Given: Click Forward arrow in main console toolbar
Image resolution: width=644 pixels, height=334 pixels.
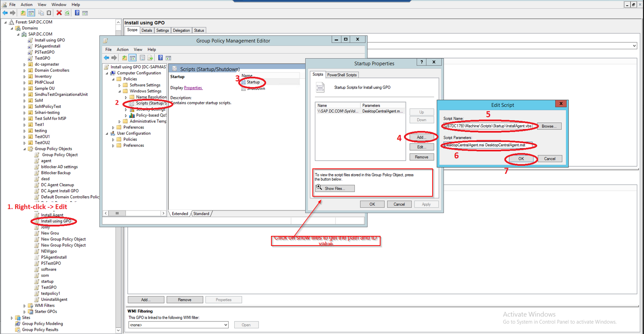Looking at the screenshot, I should (13, 13).
